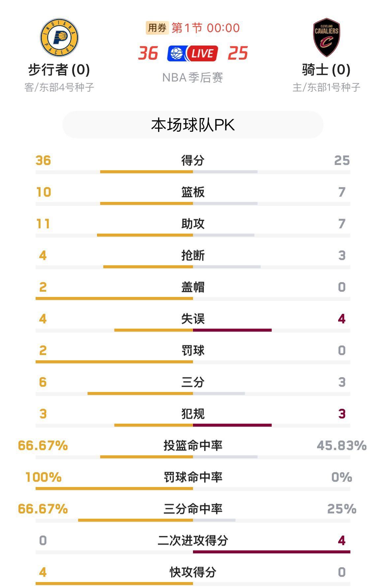The height and width of the screenshot is (588, 386).
Task: Open the red LIVE broadcast badge
Action: tap(202, 53)
